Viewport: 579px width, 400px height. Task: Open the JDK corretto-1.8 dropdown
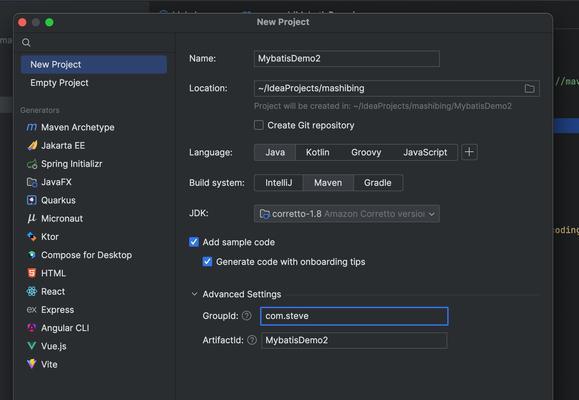[x=346, y=214]
